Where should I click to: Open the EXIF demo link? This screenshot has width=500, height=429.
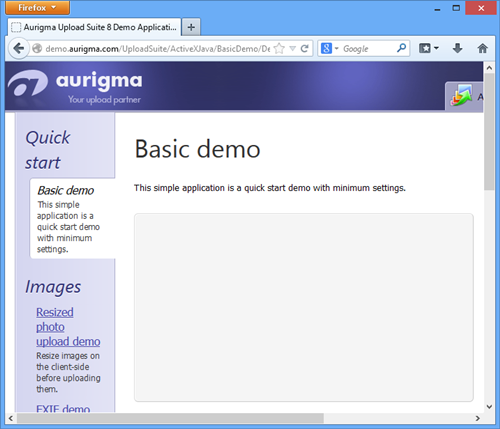pos(63,408)
